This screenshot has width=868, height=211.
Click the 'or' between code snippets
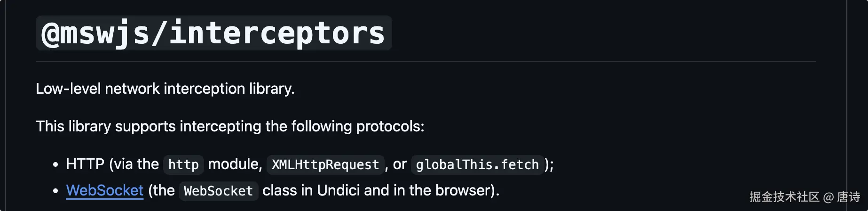(400, 164)
